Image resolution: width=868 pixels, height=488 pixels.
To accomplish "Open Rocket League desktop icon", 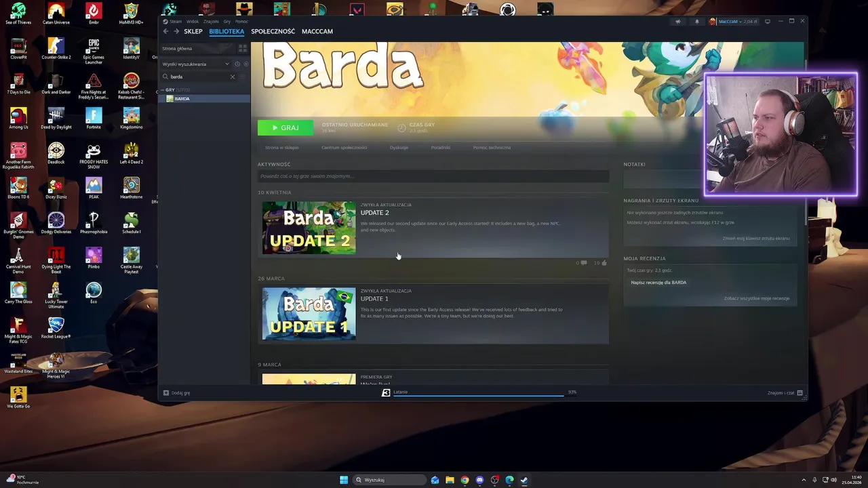I will (56, 327).
